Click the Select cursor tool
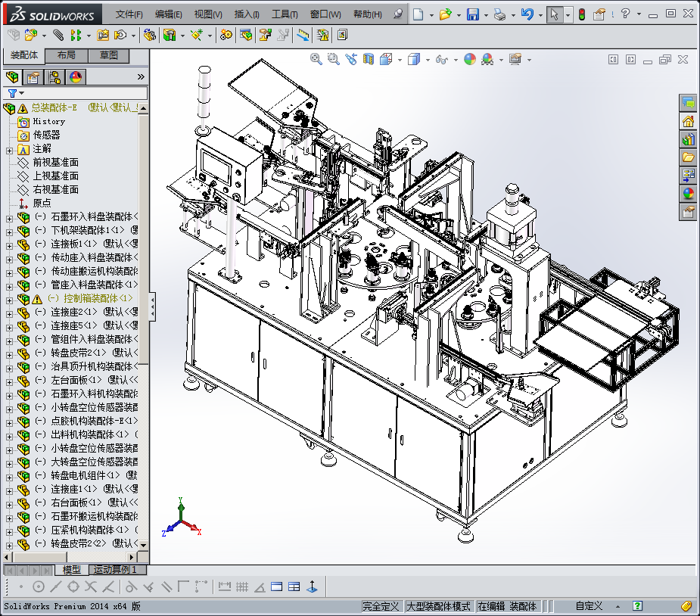700x616 pixels. click(554, 14)
